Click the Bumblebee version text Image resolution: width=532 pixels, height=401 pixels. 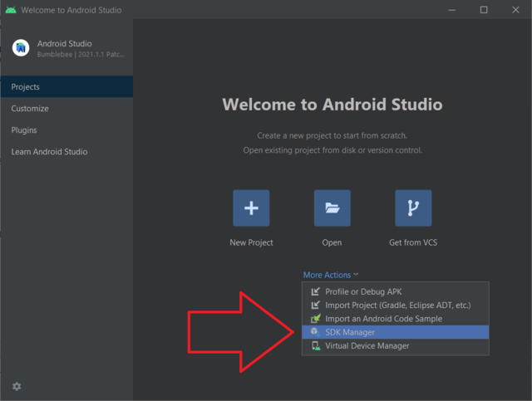point(81,55)
